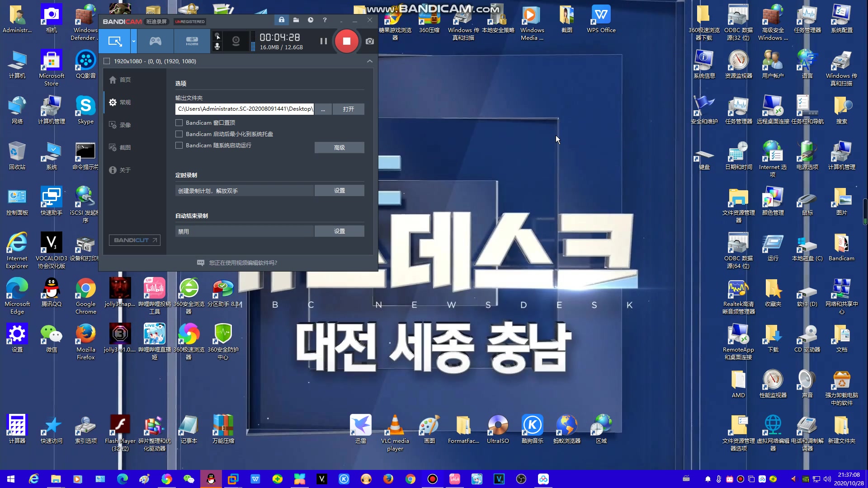This screenshot has height=488, width=868.
Task: Click the 高级 advanced button
Action: [339, 148]
